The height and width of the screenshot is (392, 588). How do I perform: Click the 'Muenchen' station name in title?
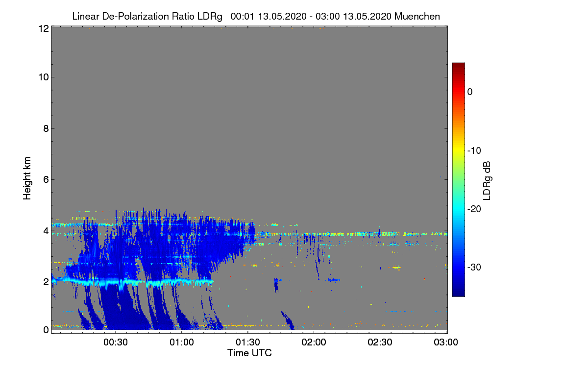[x=418, y=16]
